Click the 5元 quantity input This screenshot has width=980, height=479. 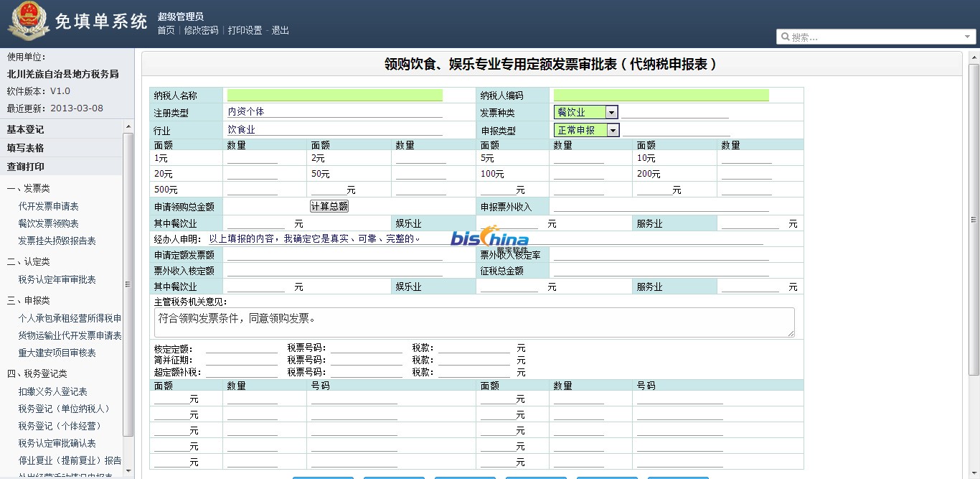tap(579, 158)
